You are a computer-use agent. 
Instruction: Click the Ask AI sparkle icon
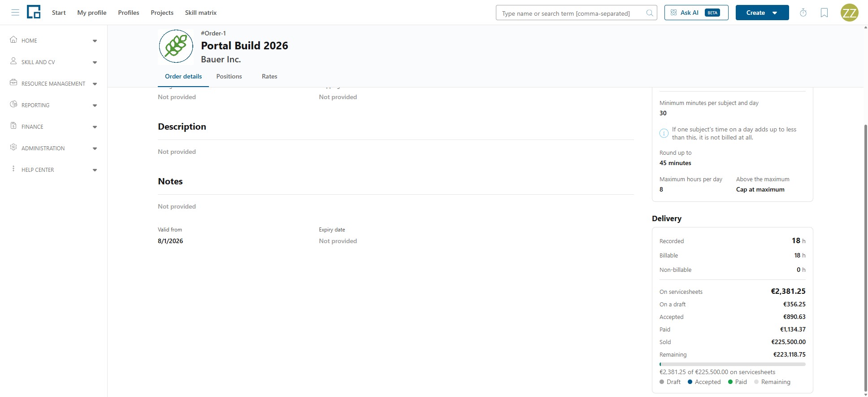coord(673,13)
